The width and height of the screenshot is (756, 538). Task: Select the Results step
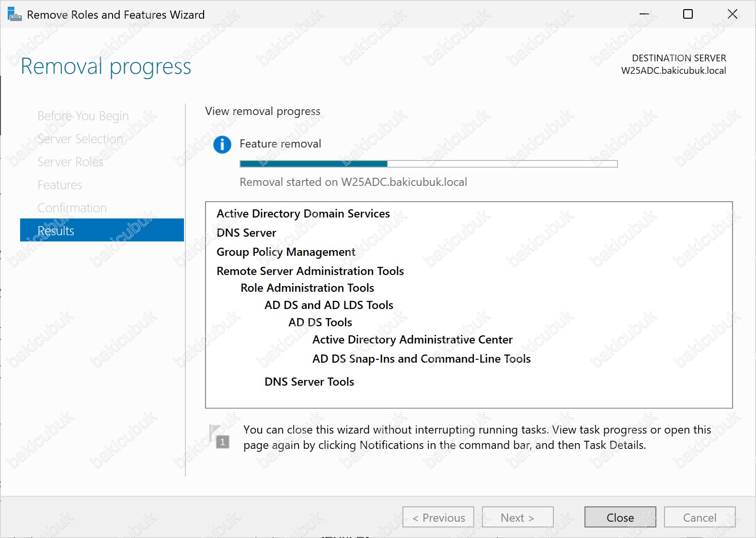pos(102,230)
